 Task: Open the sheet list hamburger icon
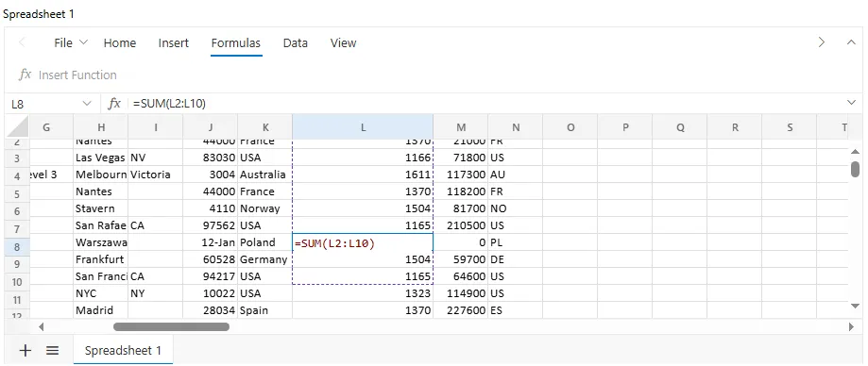point(53,350)
